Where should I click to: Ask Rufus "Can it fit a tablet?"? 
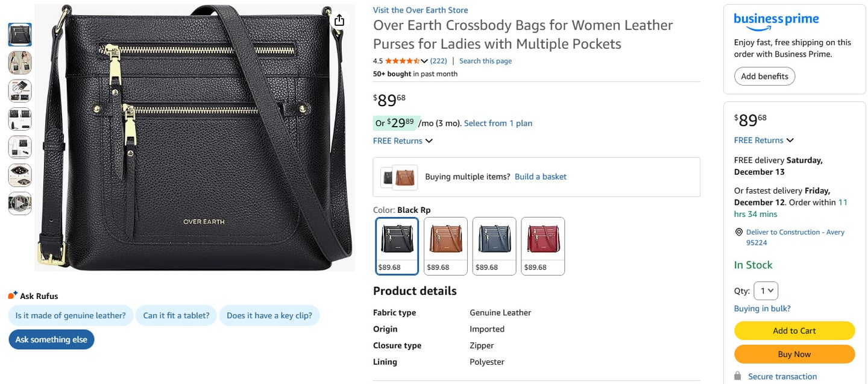(x=176, y=315)
